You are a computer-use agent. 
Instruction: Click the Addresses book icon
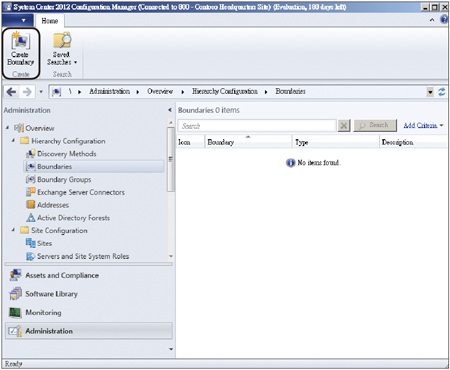[31, 205]
